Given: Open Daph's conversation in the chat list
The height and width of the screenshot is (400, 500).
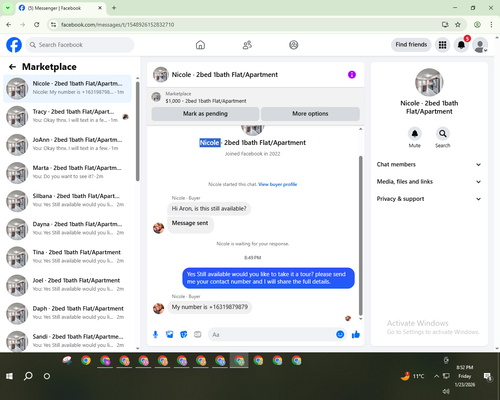Looking at the screenshot, I should [67, 313].
